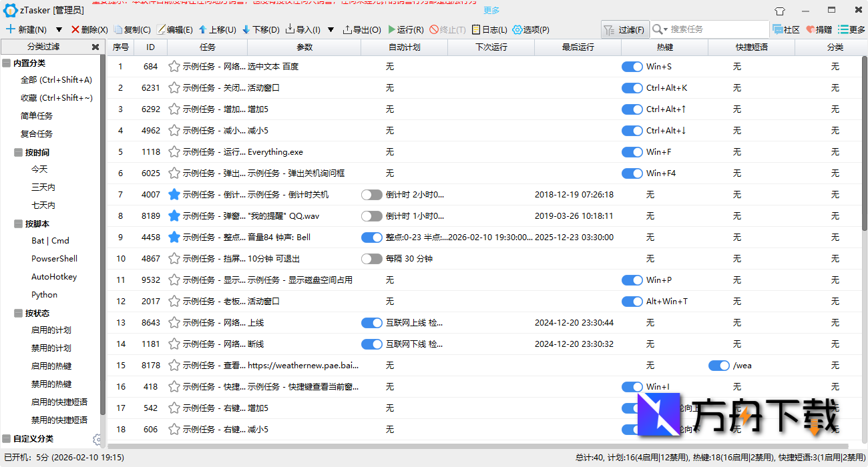Click the Run (运行) green play icon
868x467 pixels.
[x=391, y=29]
